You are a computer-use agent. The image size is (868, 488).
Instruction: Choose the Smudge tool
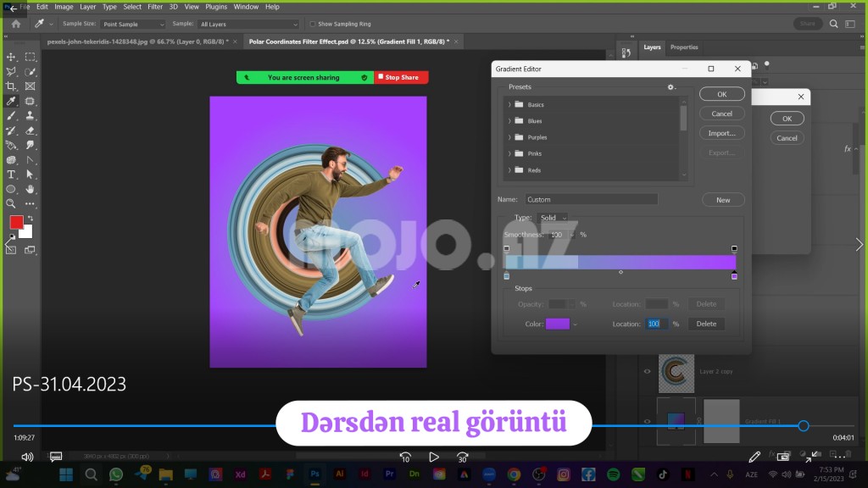coord(31,145)
